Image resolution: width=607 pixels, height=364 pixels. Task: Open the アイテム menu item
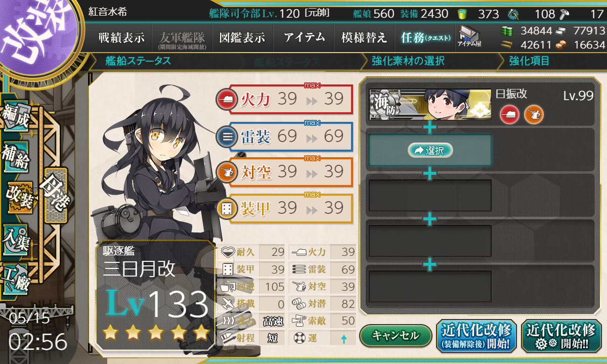[304, 37]
